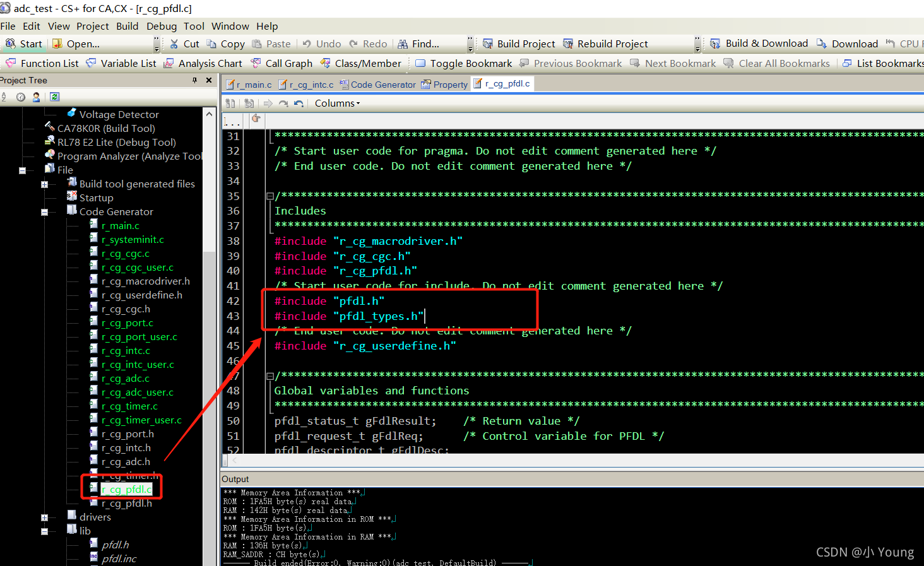Click the Paste icon in toolbar
The height and width of the screenshot is (566, 924).
coord(257,44)
